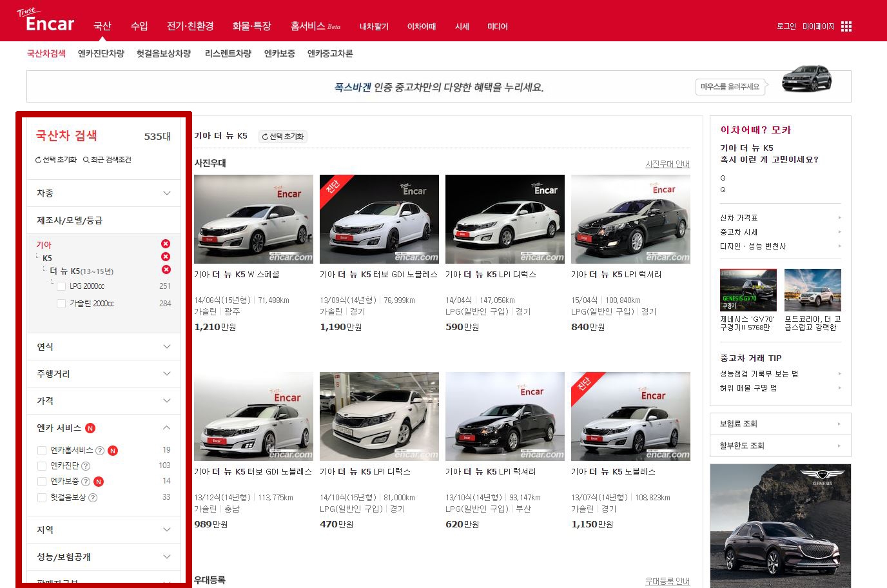Click 선택 초기화 button next to 기아 더 뉴 K5

(x=283, y=137)
